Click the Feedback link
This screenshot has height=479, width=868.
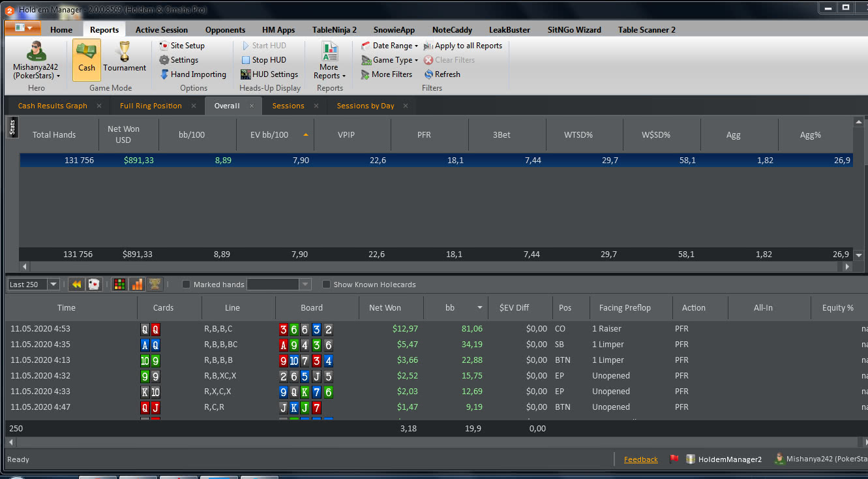point(640,459)
